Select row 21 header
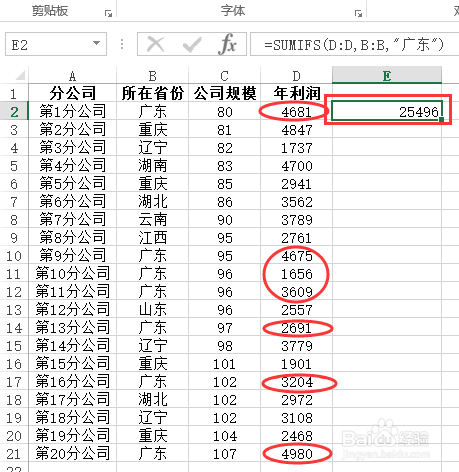The image size is (459, 472). pos(14,453)
